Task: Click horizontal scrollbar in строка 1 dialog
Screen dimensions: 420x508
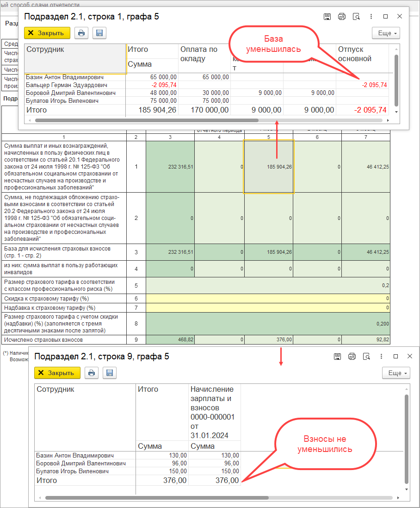Action: pyautogui.click(x=147, y=120)
